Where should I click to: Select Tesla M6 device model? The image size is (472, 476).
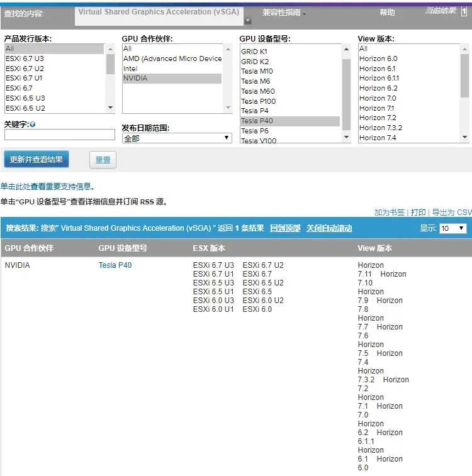[290, 81]
